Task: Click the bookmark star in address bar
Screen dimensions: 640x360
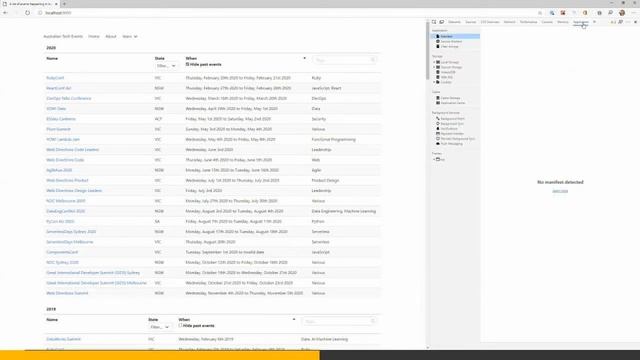Action: (540, 13)
